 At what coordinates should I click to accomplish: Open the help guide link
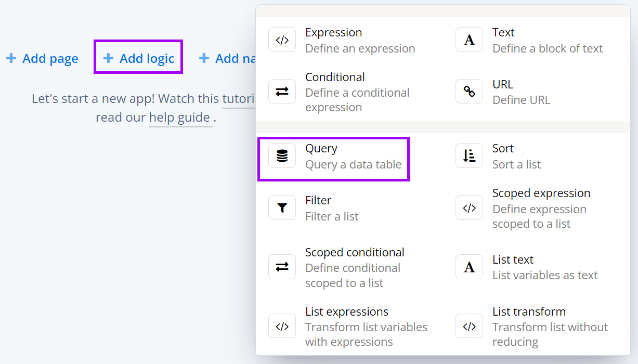180,117
